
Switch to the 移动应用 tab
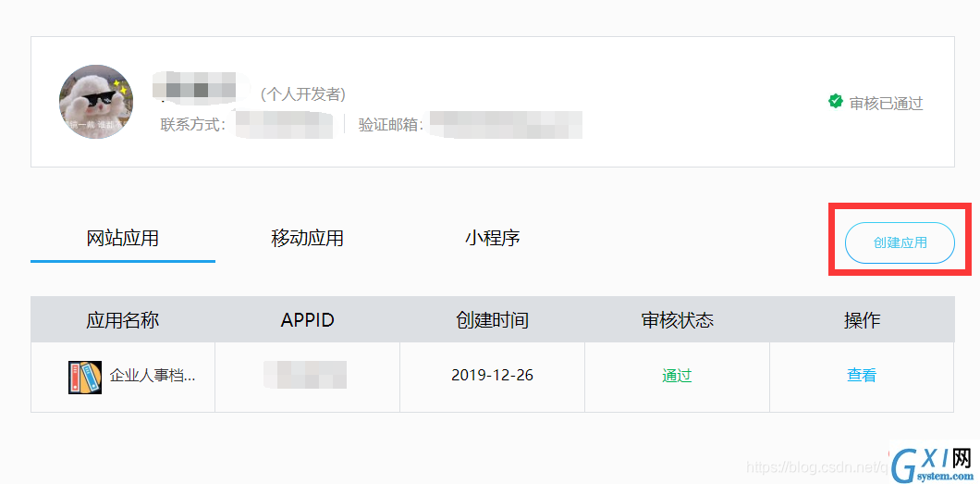308,238
